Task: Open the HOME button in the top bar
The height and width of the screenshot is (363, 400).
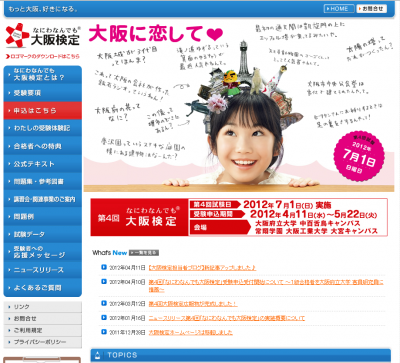Action: tap(339, 9)
